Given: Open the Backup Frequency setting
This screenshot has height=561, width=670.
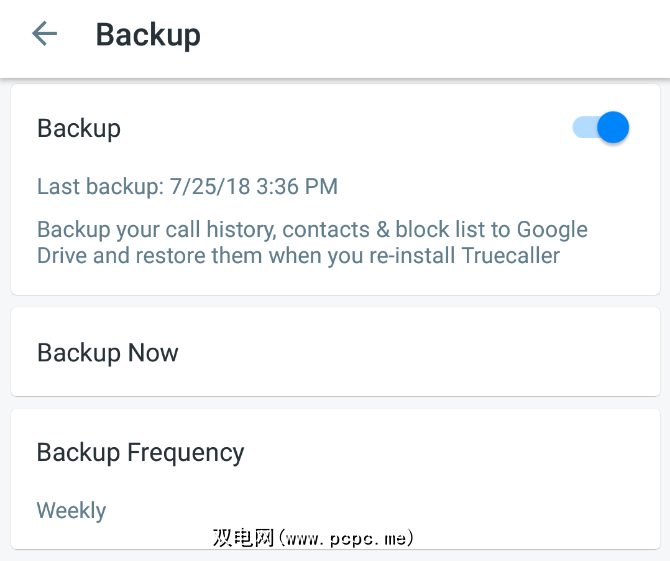Looking at the screenshot, I should [x=140, y=452].
